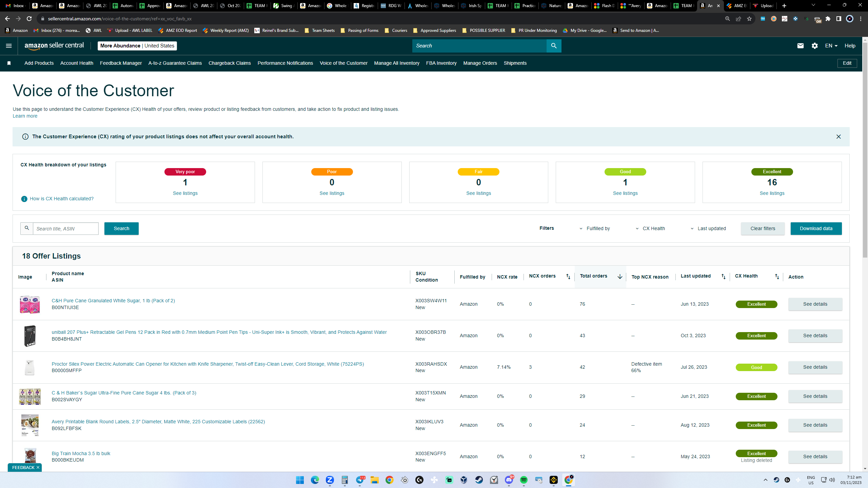The height and width of the screenshot is (488, 868).
Task: Click the Learn more link
Action: pyautogui.click(x=25, y=116)
